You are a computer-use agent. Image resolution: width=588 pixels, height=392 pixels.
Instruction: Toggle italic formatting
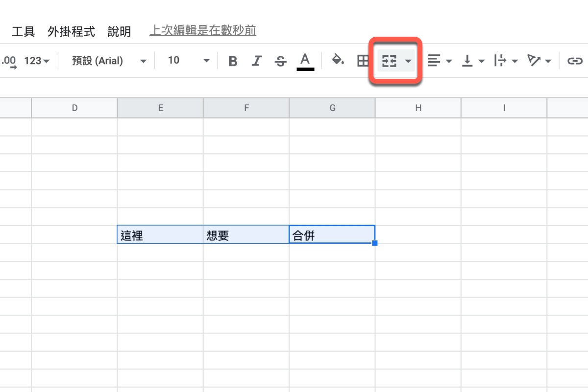(x=257, y=61)
